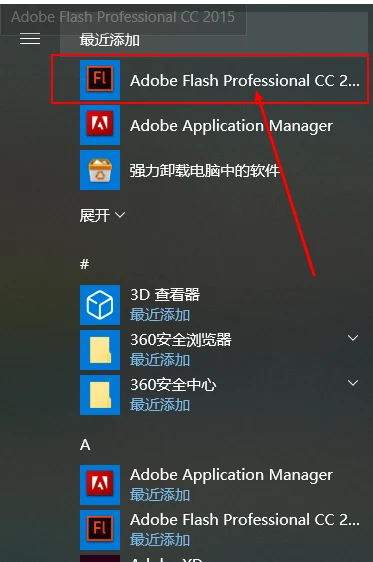Open Adobe Application Manager label under recently added
This screenshot has height=562, width=373.
pyautogui.click(x=231, y=126)
